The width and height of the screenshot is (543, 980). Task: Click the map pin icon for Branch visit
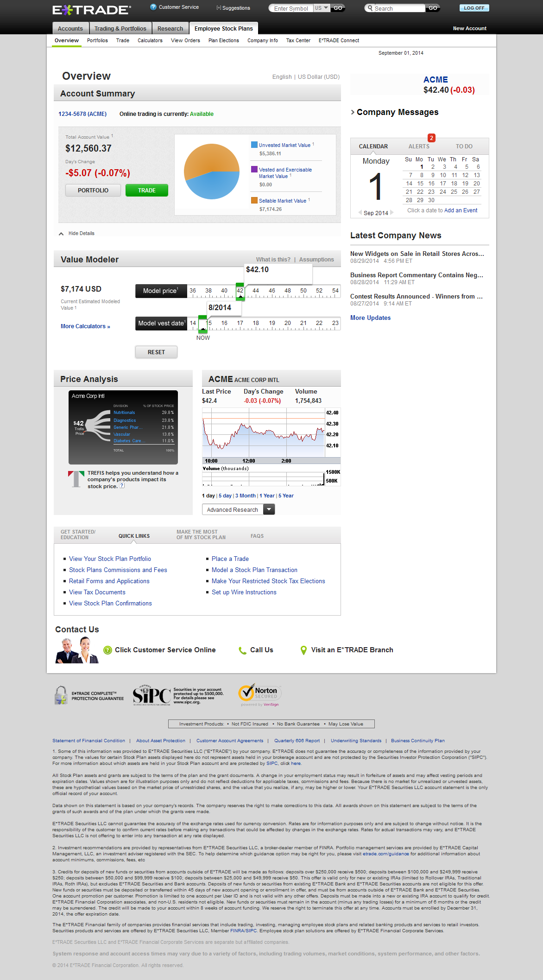click(303, 650)
